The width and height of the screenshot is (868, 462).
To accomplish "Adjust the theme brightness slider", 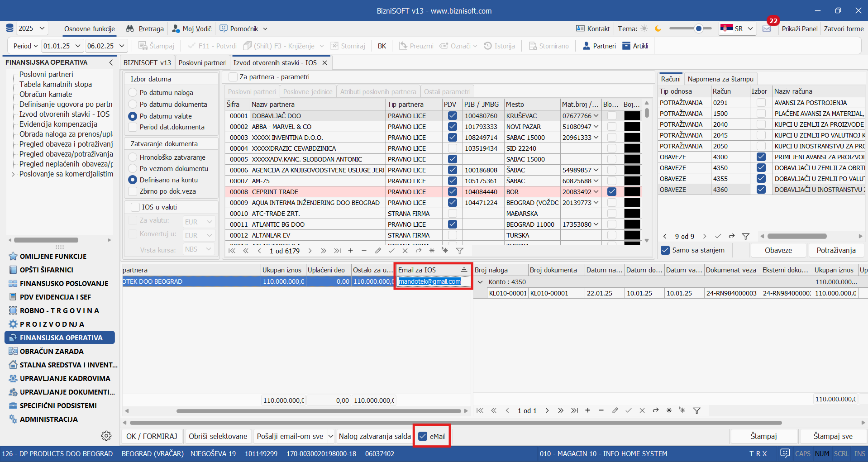I will pyautogui.click(x=698, y=29).
